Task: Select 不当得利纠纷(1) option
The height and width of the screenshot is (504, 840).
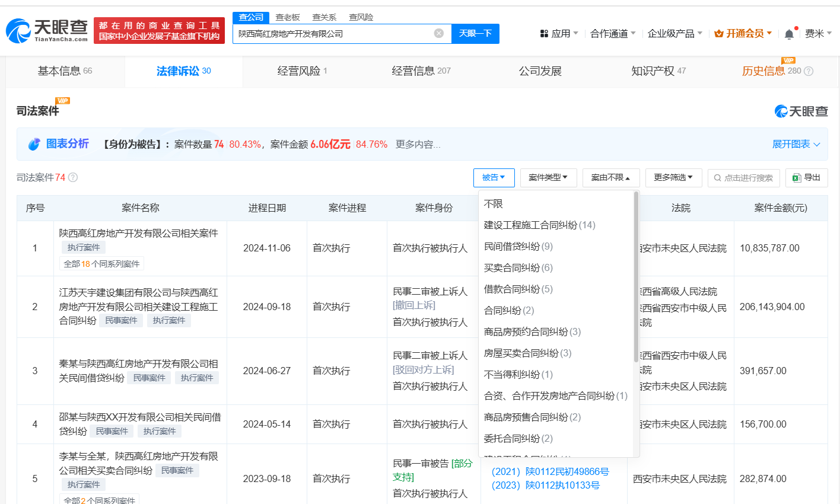Action: click(518, 374)
